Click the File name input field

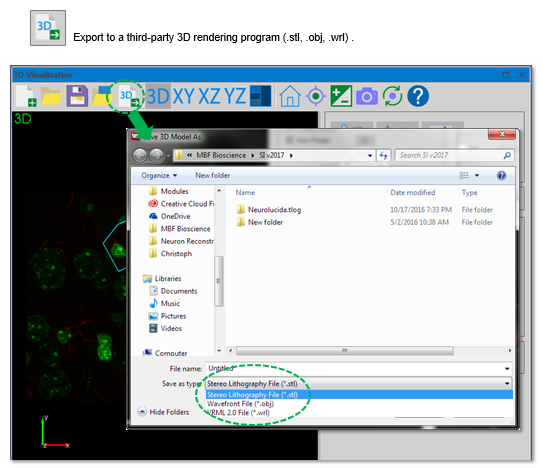coord(358,369)
